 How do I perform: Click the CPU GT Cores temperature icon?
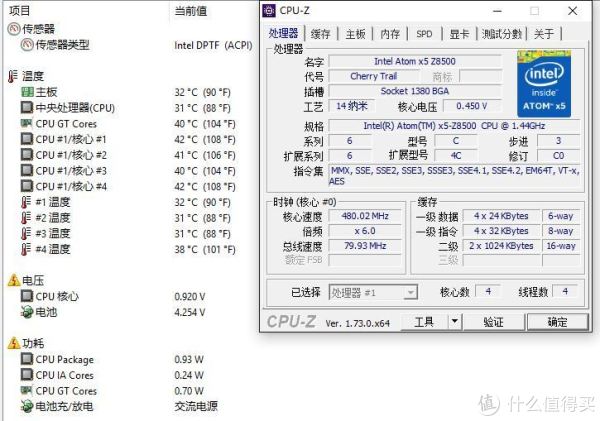click(x=27, y=123)
